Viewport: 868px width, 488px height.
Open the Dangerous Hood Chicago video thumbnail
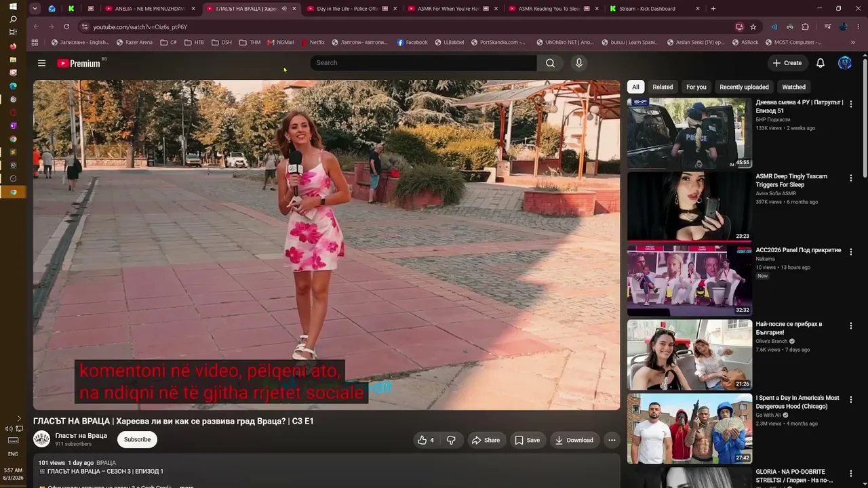click(x=689, y=428)
